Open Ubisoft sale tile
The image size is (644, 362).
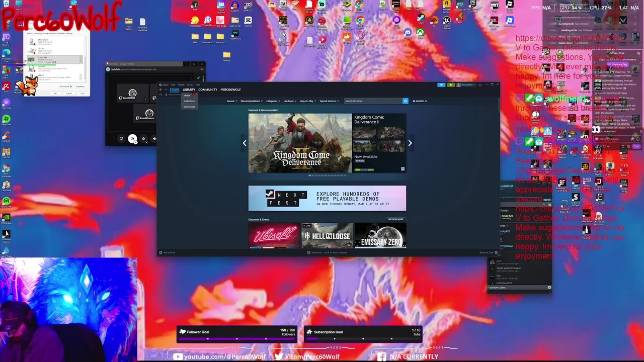274,236
